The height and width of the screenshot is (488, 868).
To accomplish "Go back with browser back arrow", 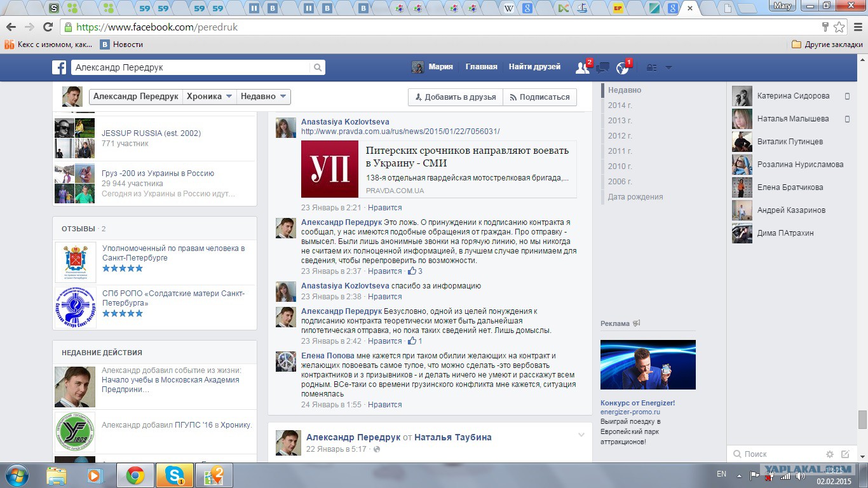I will click(x=11, y=27).
